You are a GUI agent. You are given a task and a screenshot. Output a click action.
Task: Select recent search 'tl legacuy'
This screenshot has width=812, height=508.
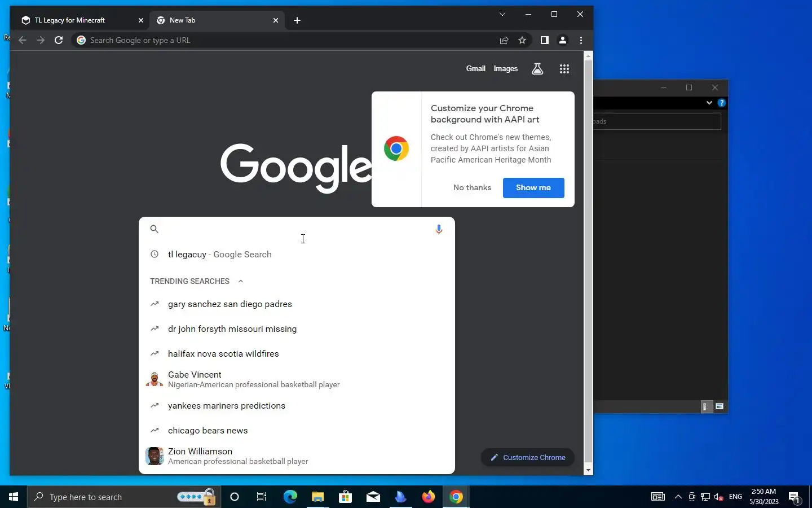[x=297, y=255]
